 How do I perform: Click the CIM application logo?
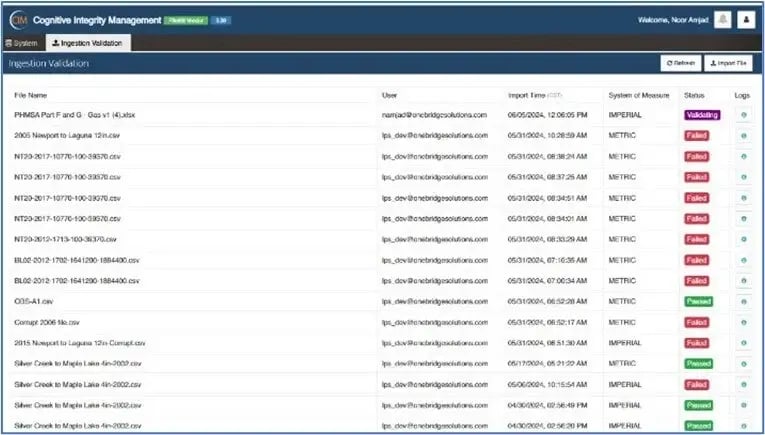(18, 20)
